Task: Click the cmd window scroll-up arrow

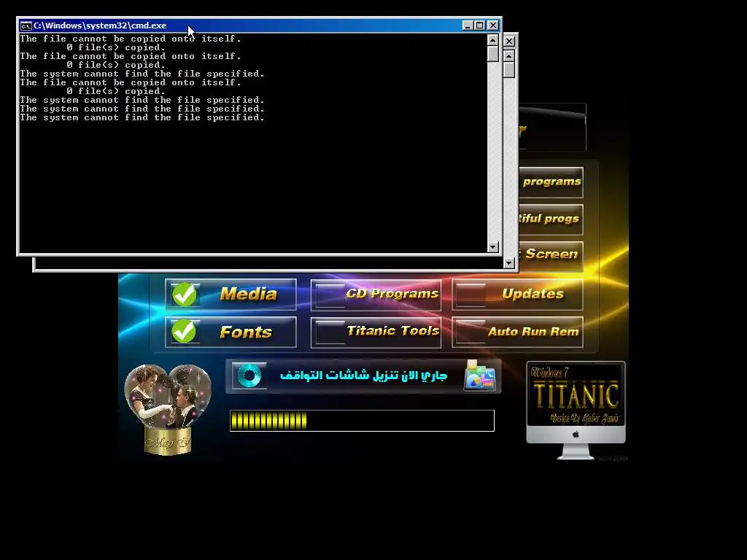Action: click(493, 39)
